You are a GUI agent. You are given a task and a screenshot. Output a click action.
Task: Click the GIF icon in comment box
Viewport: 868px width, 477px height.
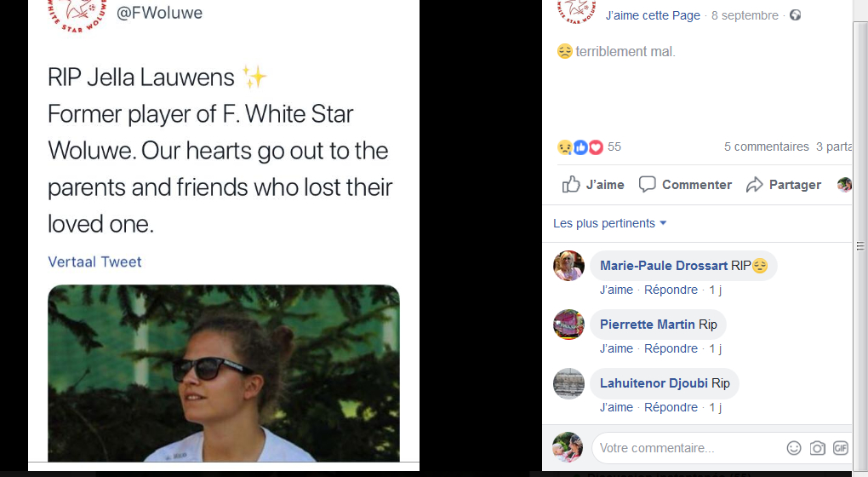[x=840, y=448]
